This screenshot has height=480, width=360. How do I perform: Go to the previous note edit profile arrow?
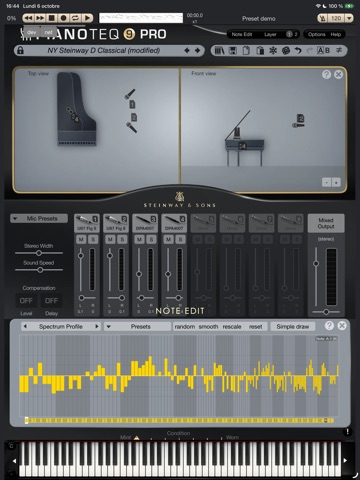tap(25, 326)
